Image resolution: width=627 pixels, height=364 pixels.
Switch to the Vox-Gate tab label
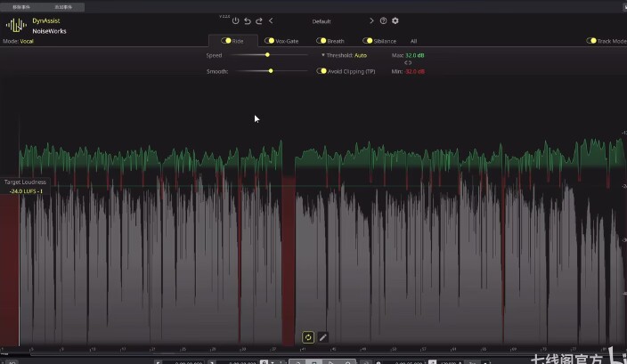tap(287, 41)
